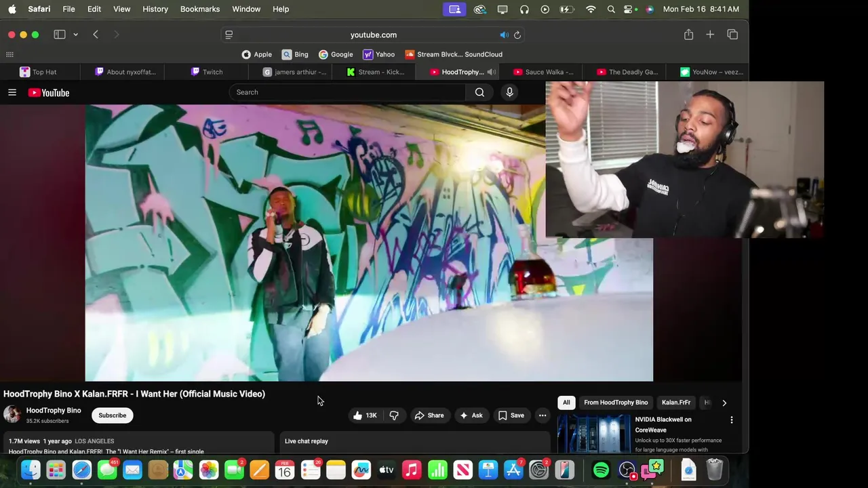Click the YouTube search field
868x488 pixels.
pos(347,92)
